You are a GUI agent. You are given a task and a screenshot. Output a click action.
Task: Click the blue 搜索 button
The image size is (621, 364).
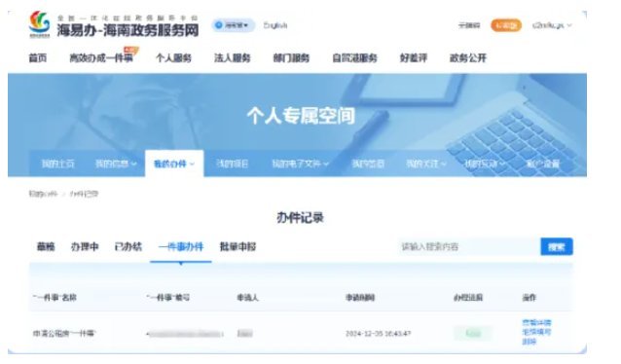(557, 247)
